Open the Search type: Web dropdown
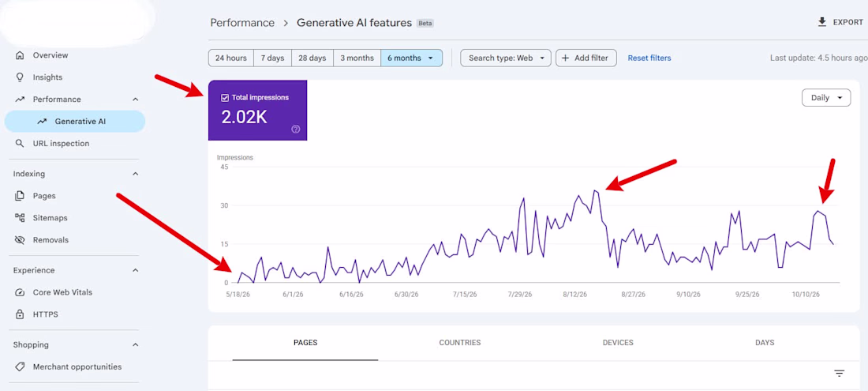The width and height of the screenshot is (868, 391). [x=505, y=58]
